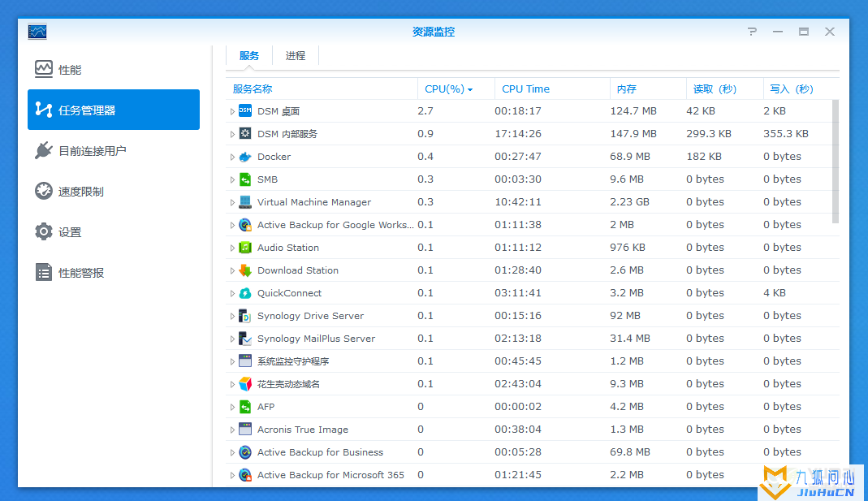This screenshot has width=868, height=501.
Task: Click Active Backup for Microsoft 365 icon
Action: [245, 475]
